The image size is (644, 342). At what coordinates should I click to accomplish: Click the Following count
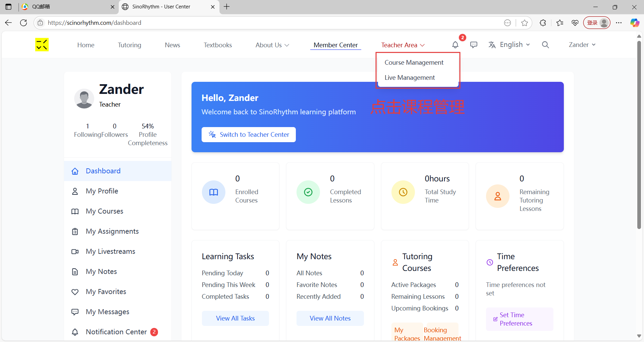point(88,130)
